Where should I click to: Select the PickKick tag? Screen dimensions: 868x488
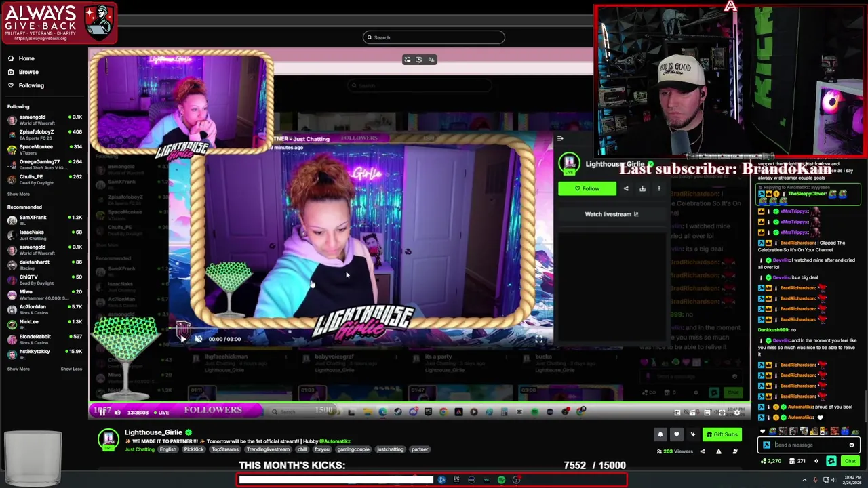[x=194, y=449]
